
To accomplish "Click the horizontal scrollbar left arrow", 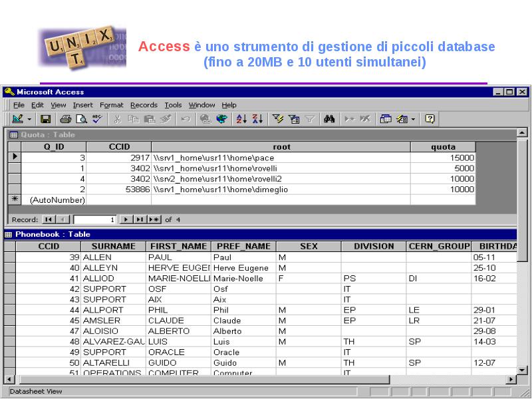I will [x=9, y=379].
